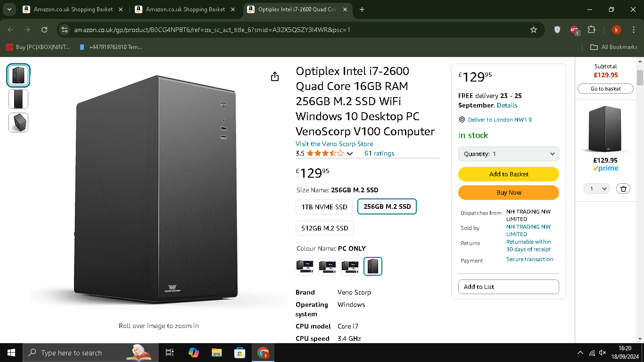
Task: Select the 256GB M.2 SSD size option
Action: pos(387,206)
